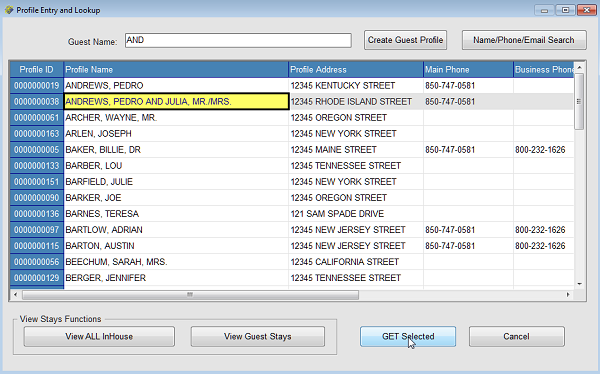
Task: Click the Profile Entry and Lookup title icon
Action: [9, 10]
